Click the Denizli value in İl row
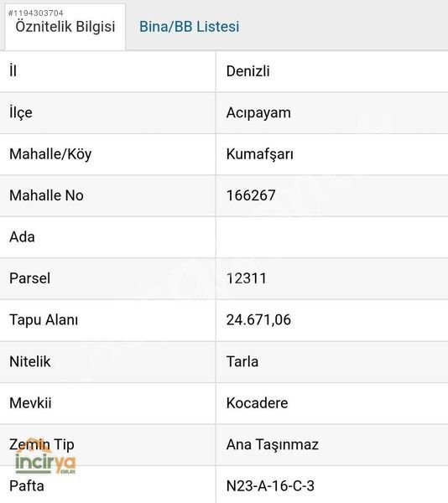The image size is (448, 503). click(x=247, y=71)
